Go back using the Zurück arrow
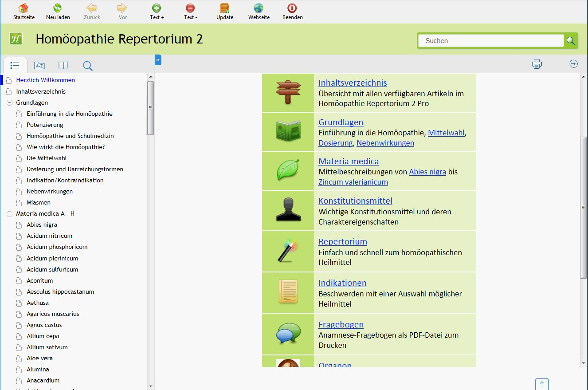The image size is (588, 390). click(91, 11)
